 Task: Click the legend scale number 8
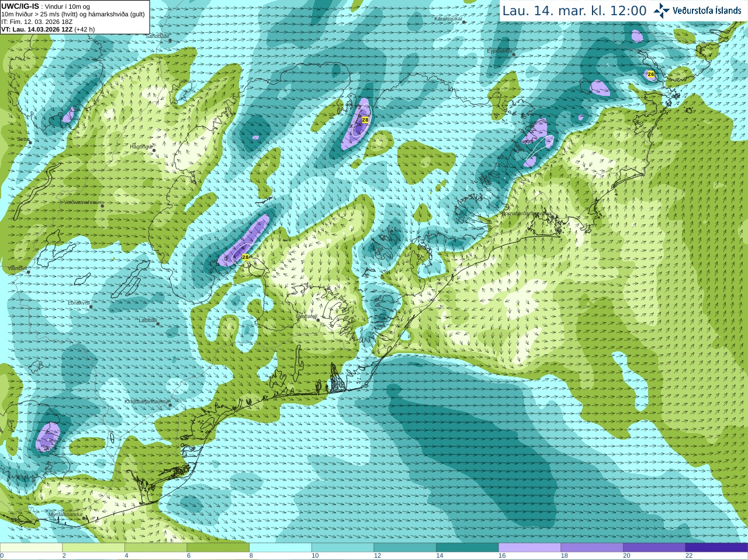point(251,556)
